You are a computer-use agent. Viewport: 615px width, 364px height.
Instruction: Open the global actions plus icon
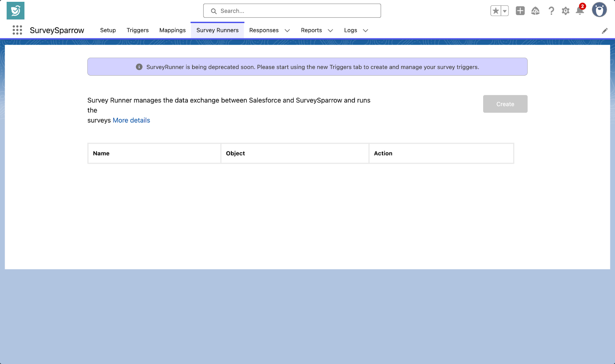[520, 11]
